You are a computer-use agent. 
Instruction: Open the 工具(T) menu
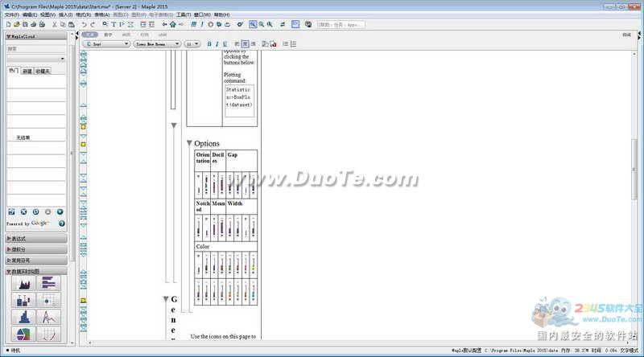pyautogui.click(x=184, y=14)
